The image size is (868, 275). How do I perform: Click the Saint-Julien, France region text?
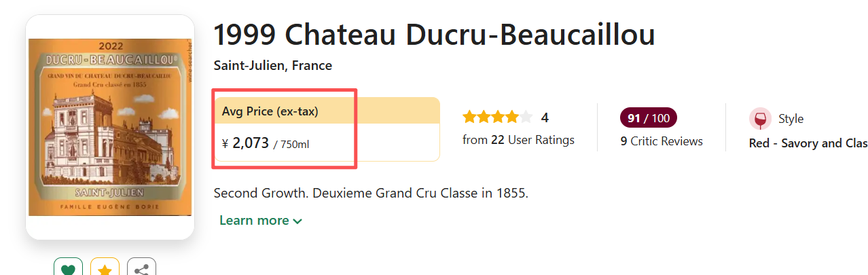pos(273,66)
